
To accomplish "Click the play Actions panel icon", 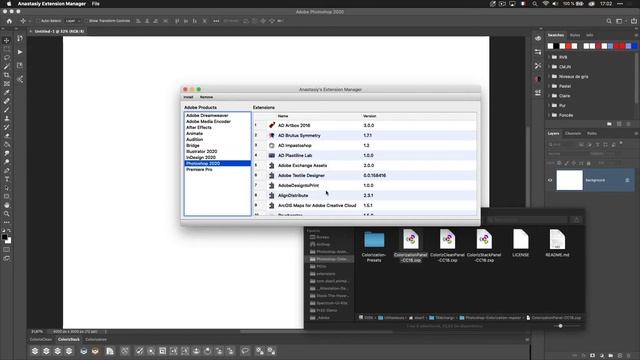I will click(x=20, y=52).
